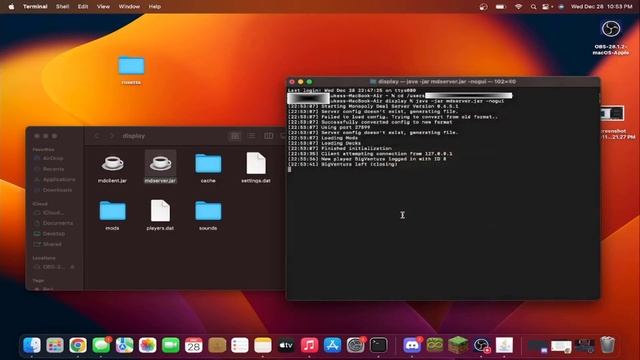Go back in Finder window
The height and width of the screenshot is (360, 640).
(97, 136)
